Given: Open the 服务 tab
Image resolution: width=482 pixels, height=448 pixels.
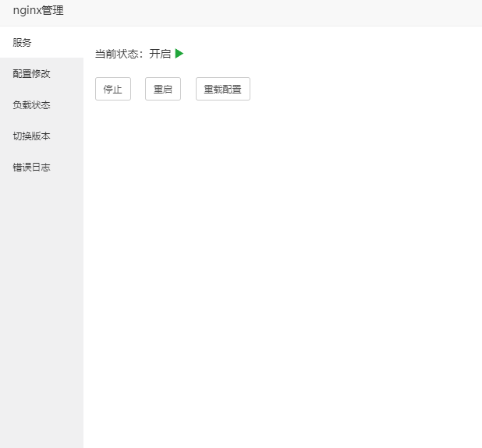Looking at the screenshot, I should (41, 42).
